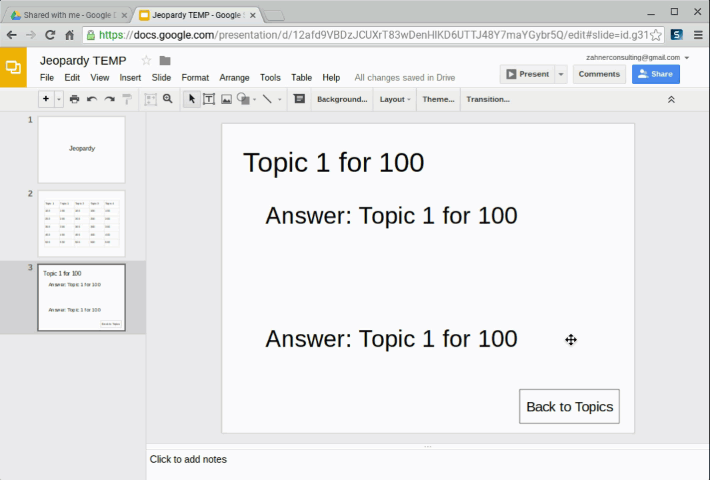The image size is (710, 480).
Task: Click the Comments button
Action: [599, 74]
